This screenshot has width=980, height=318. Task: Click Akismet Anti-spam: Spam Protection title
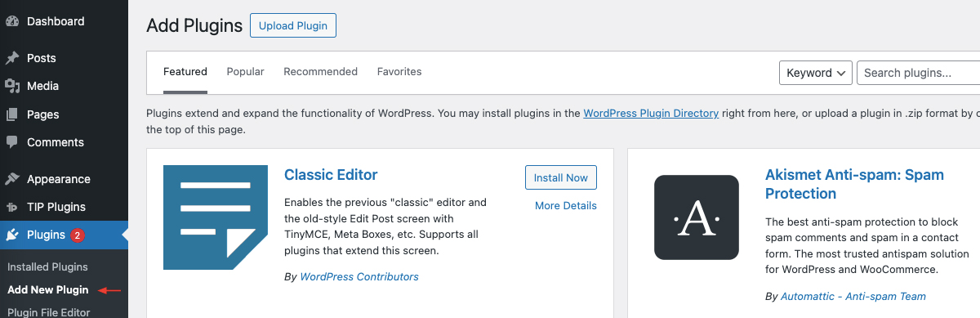[854, 184]
